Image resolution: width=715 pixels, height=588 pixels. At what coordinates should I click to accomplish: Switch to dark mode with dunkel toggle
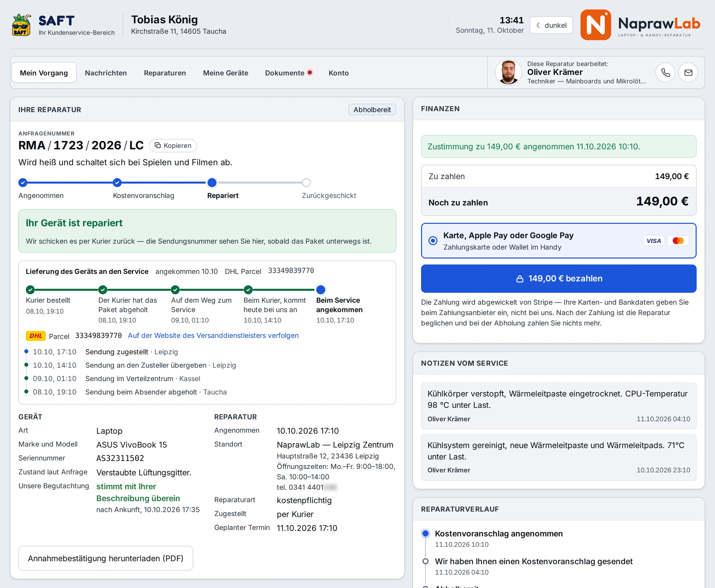tap(551, 25)
